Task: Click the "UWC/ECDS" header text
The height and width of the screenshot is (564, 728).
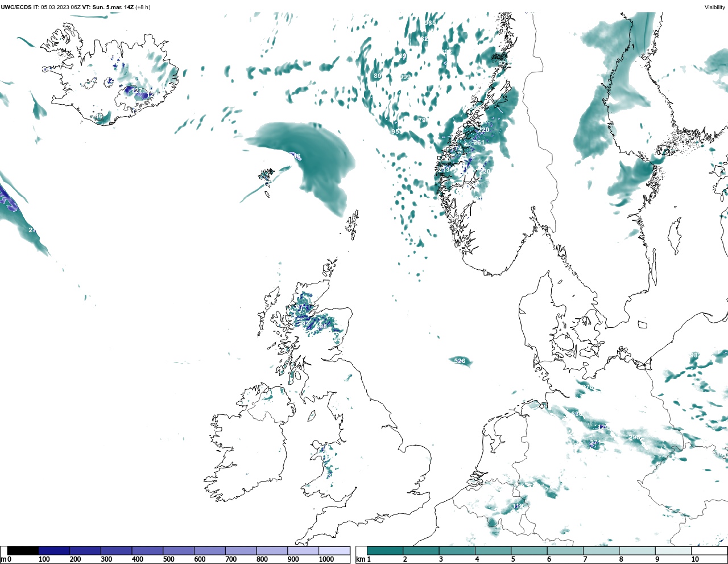Action: (x=16, y=7)
